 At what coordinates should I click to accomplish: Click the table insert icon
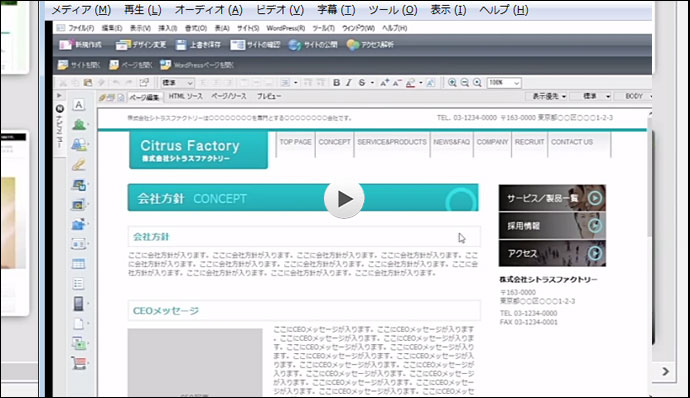[x=78, y=264]
